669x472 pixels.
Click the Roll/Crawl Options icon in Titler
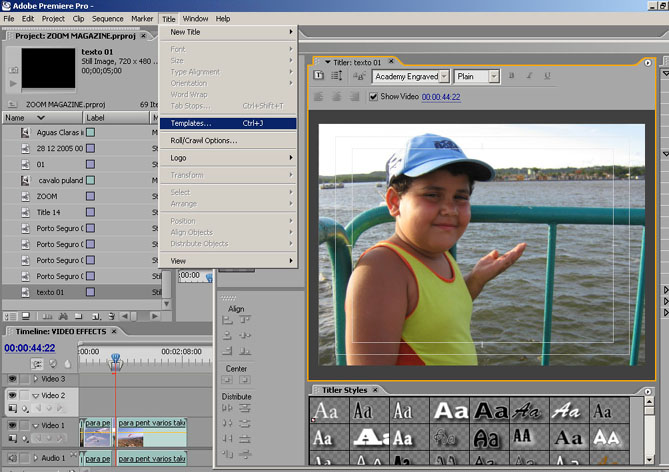point(336,76)
